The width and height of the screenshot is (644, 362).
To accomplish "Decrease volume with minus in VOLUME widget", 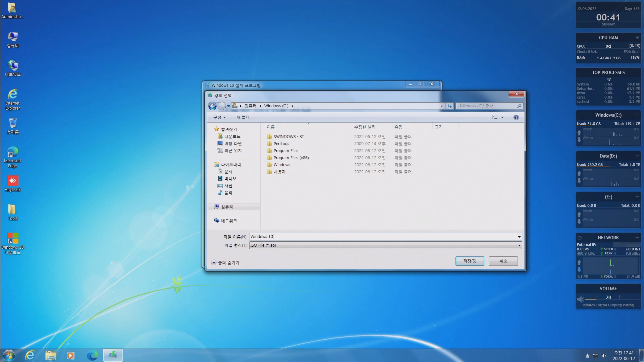I will click(x=597, y=297).
